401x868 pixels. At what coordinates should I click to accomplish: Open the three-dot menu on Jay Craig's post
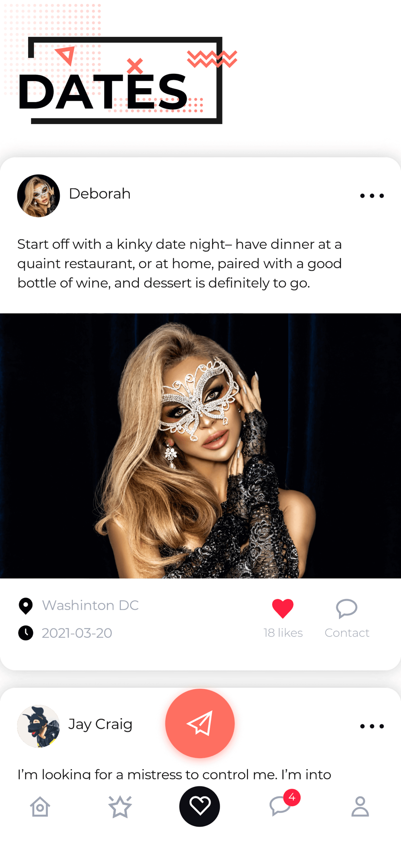[x=372, y=726]
